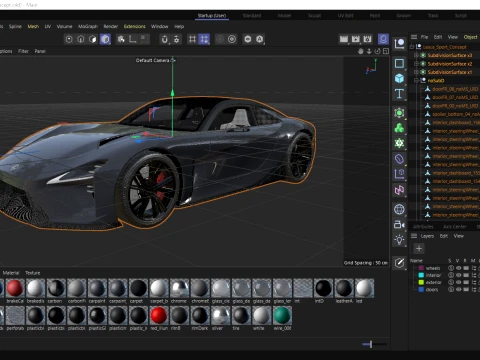Open View menu in Layers manager
The width and height of the screenshot is (480, 360).
click(459, 236)
